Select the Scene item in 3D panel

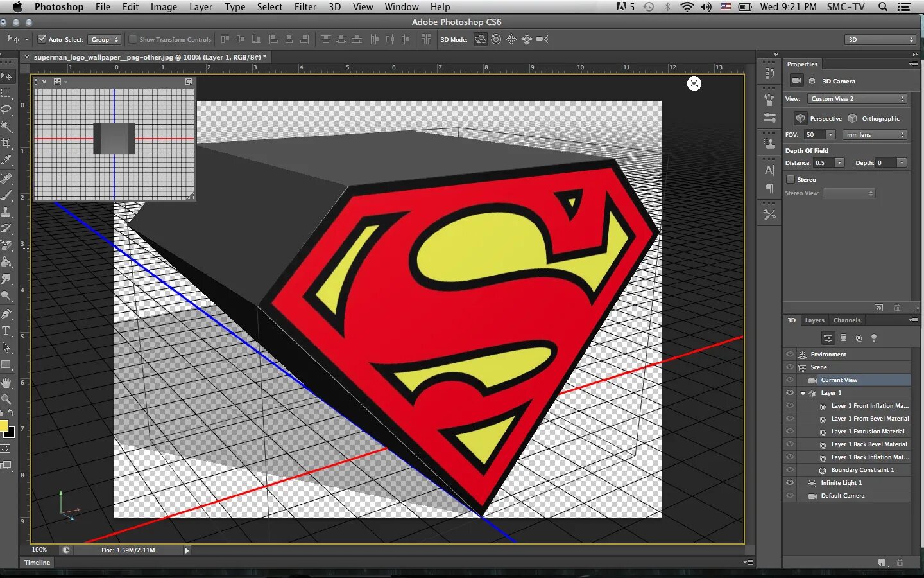819,367
